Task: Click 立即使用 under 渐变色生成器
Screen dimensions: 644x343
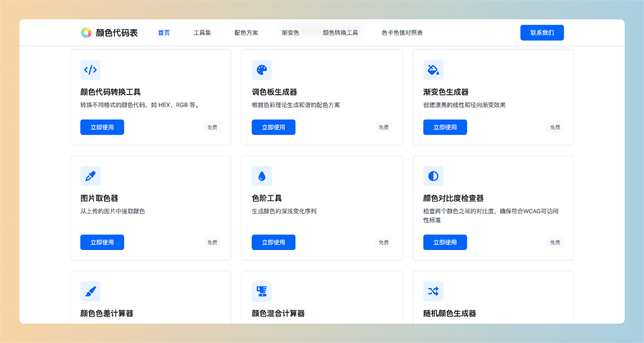Action: pos(445,127)
